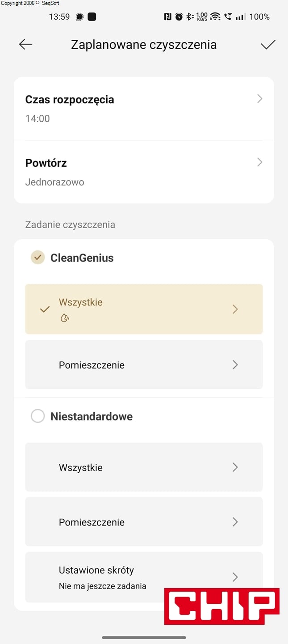Tap the NFC status bar icon

168,17
